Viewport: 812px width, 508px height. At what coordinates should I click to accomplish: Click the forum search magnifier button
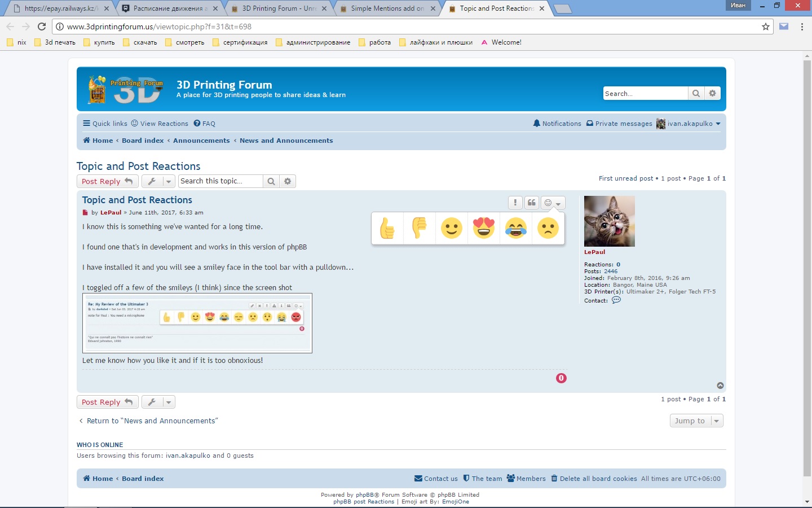coord(696,94)
